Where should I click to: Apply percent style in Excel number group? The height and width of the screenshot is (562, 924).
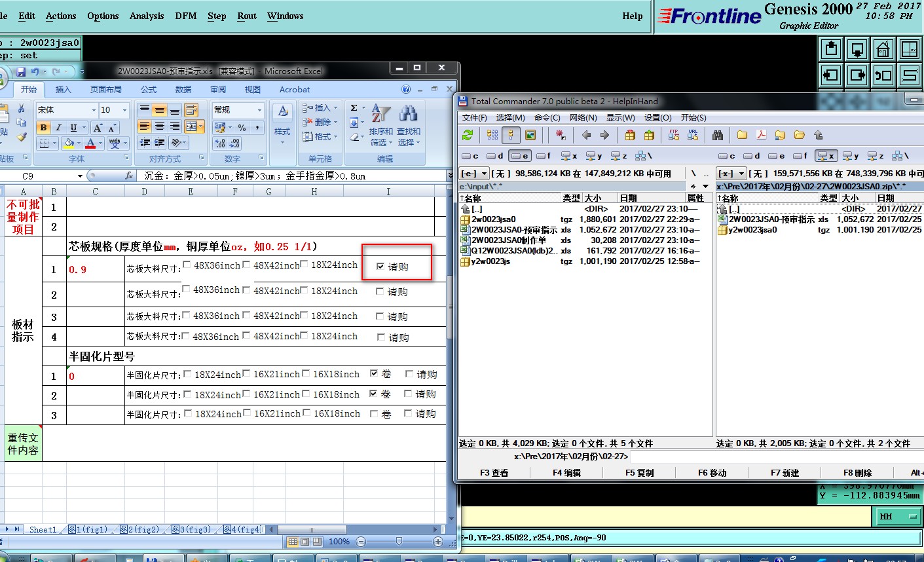[242, 128]
